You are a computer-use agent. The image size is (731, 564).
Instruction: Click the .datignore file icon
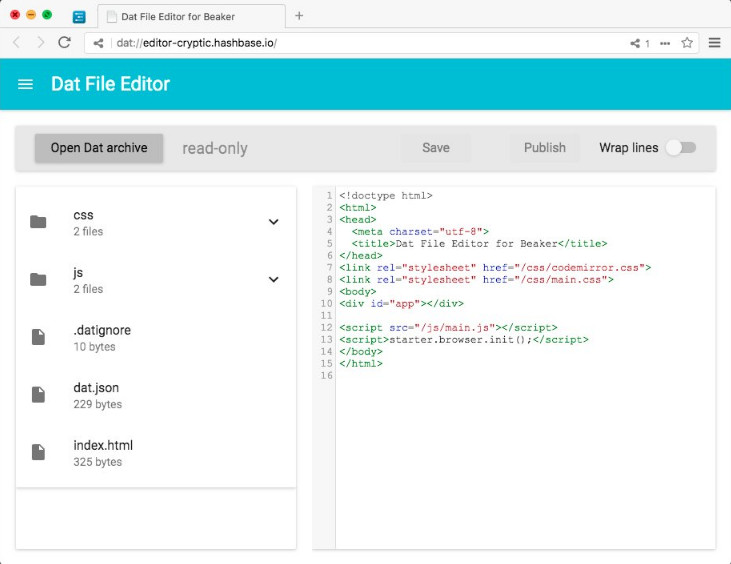pyautogui.click(x=38, y=337)
